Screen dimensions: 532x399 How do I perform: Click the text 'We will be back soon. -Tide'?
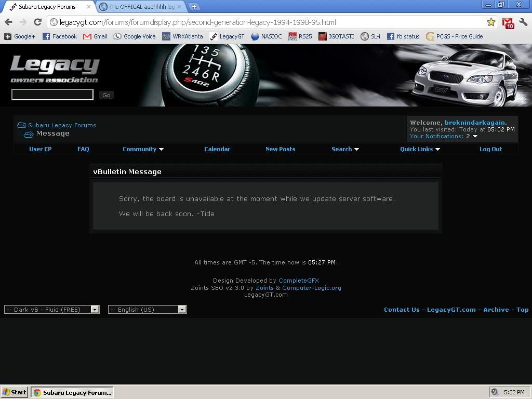(167, 214)
